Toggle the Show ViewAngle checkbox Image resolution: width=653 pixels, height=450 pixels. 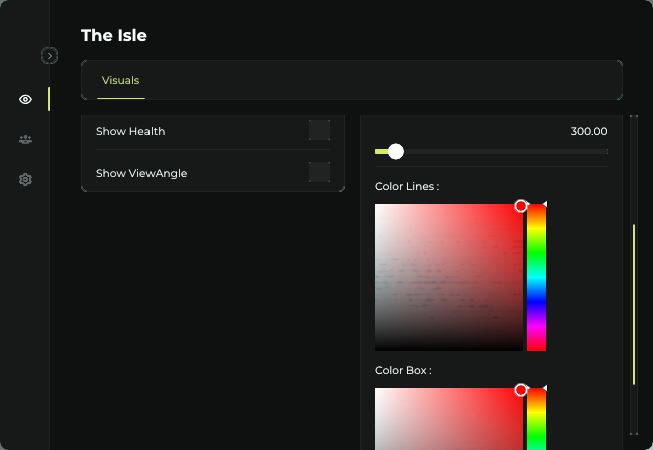[x=319, y=172]
